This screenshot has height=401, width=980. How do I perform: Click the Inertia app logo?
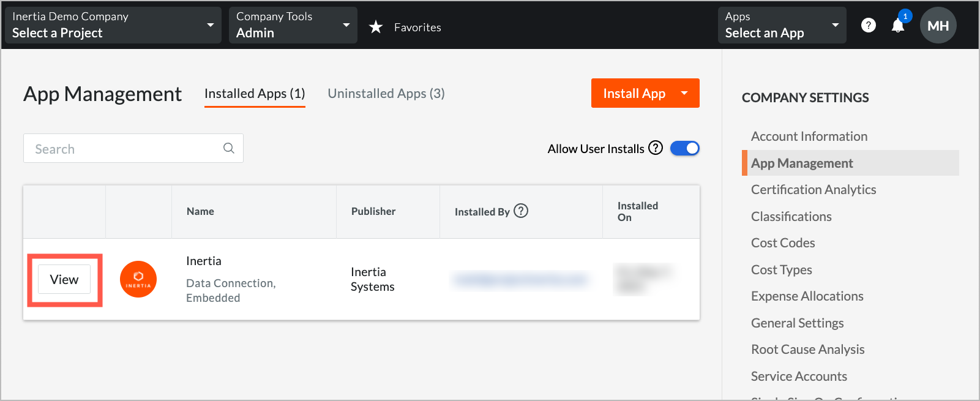[138, 279]
